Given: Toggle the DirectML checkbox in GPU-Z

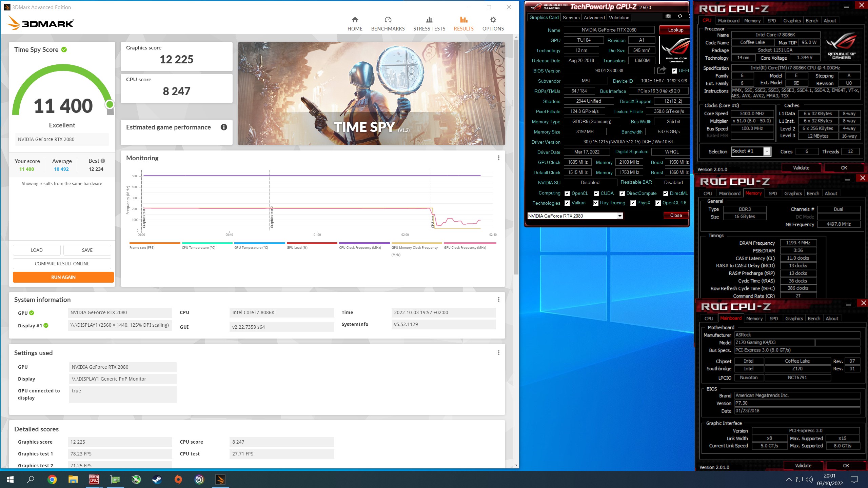Looking at the screenshot, I should [666, 194].
